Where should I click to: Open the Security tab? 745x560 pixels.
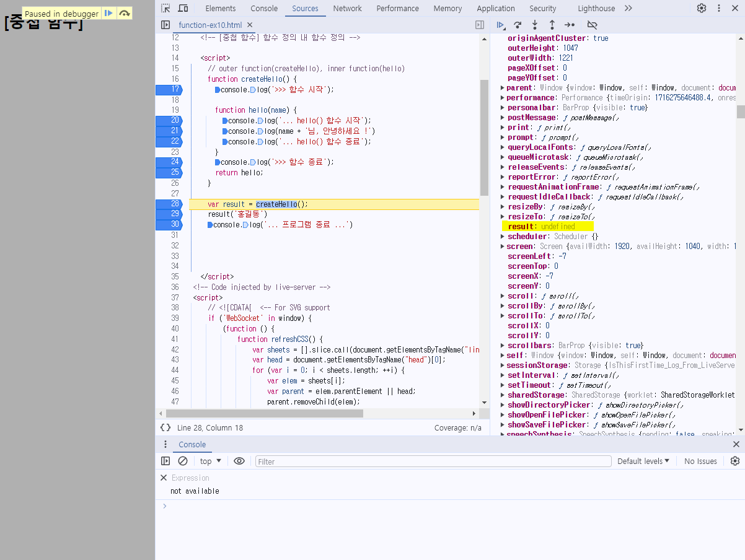(x=543, y=8)
